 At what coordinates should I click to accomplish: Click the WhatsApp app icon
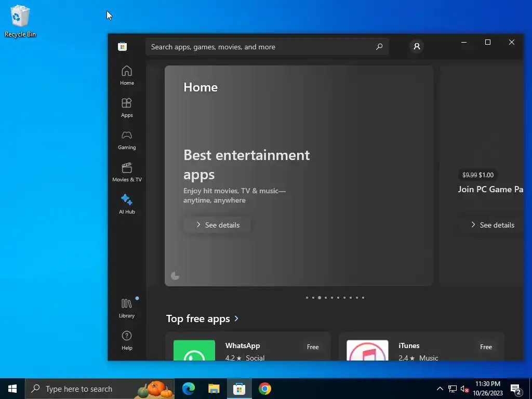194,350
